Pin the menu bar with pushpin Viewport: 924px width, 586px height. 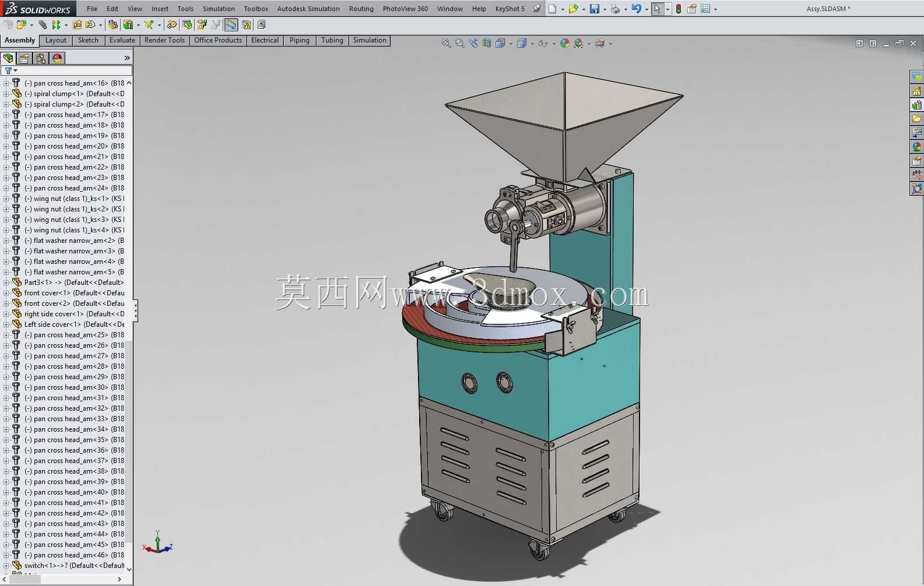pos(537,9)
